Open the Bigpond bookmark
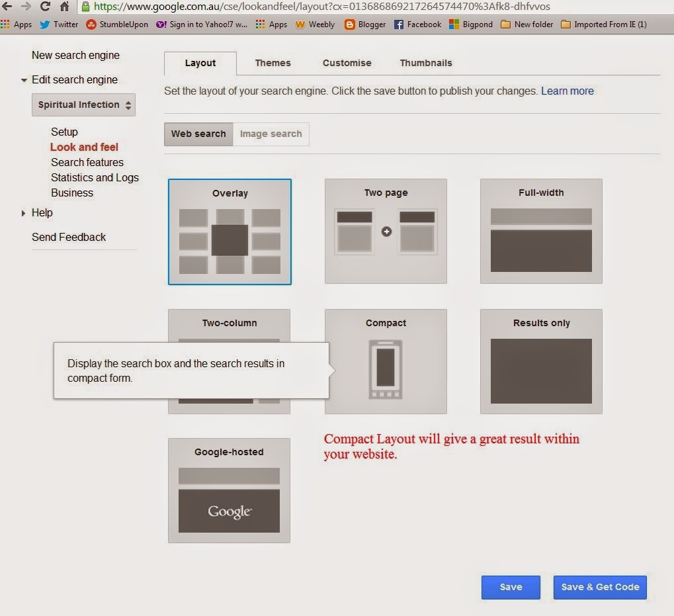 click(x=472, y=24)
